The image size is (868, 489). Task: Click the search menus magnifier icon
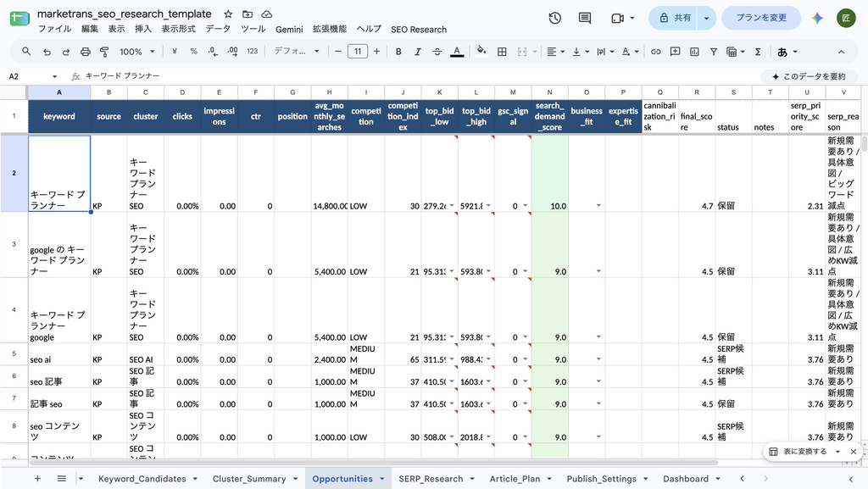click(26, 52)
